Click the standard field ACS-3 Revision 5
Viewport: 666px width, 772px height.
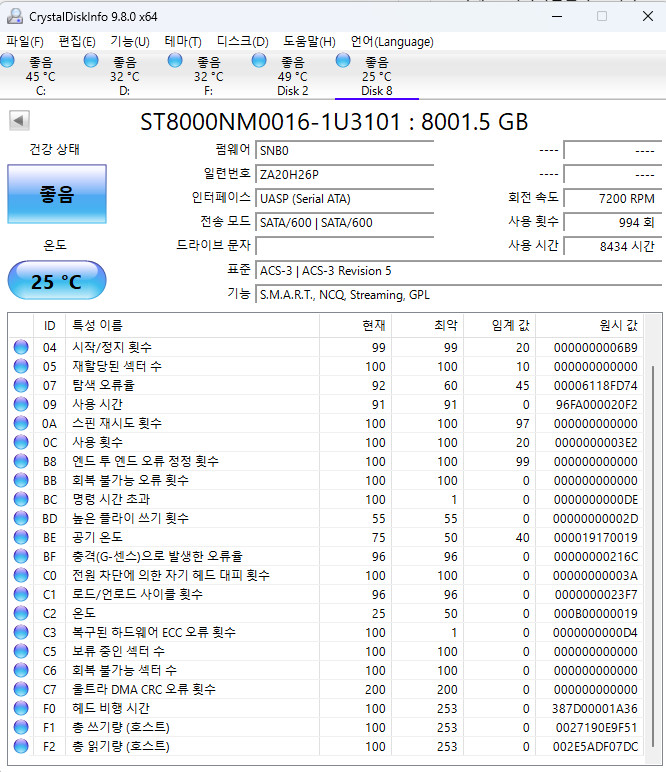coord(458,270)
